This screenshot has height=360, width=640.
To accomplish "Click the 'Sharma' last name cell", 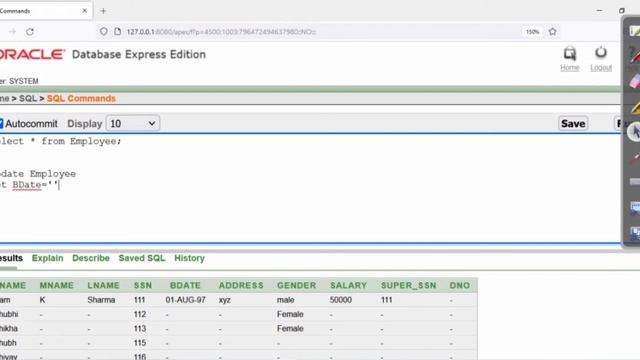I will pyautogui.click(x=101, y=300).
